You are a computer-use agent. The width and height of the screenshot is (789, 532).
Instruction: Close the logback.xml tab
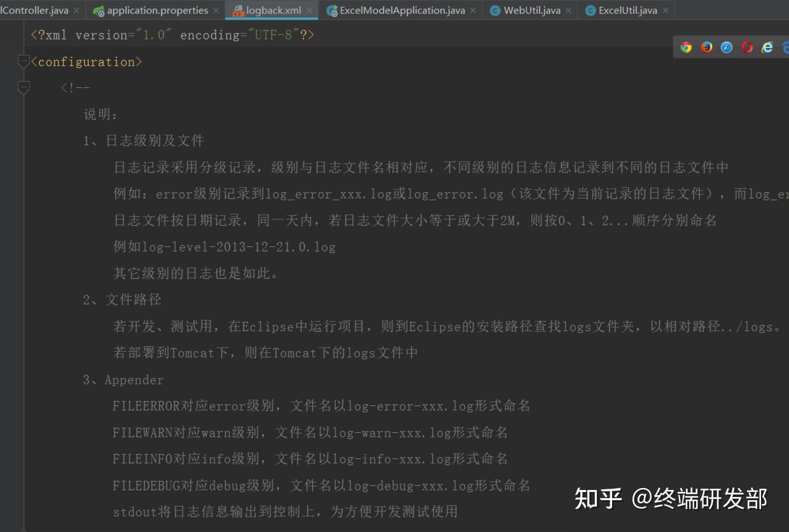(x=308, y=10)
